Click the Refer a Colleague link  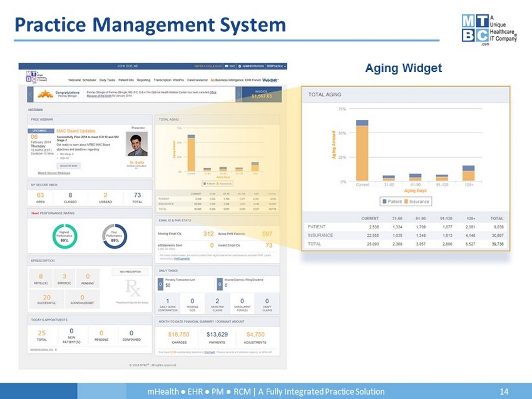tap(208, 66)
